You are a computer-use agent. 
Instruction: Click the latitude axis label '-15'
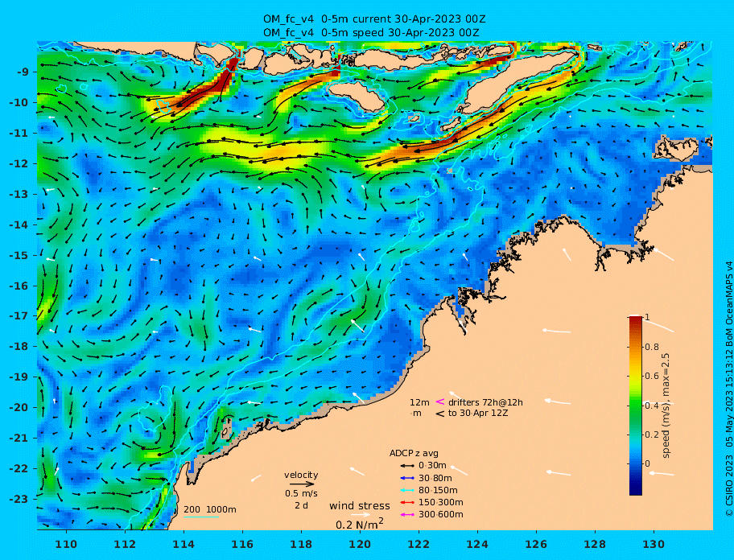tap(20, 255)
